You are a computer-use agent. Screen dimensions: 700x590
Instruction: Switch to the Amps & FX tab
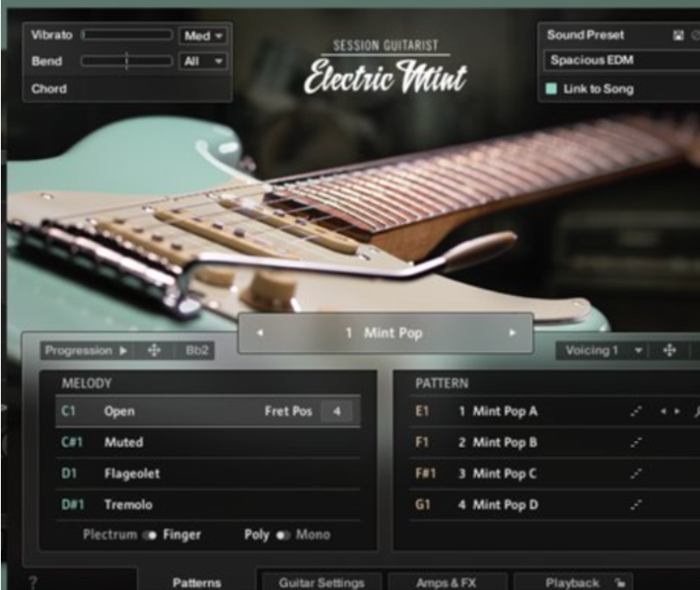pyautogui.click(x=446, y=582)
